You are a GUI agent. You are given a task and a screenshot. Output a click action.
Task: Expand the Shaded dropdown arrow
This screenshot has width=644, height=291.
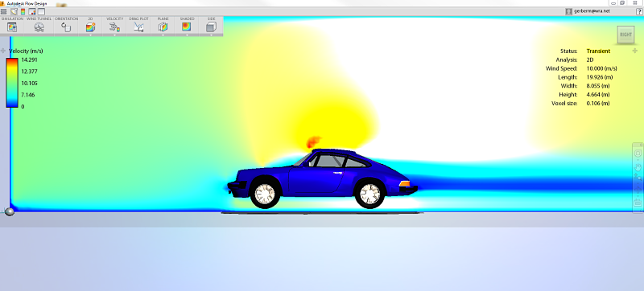[x=187, y=35]
